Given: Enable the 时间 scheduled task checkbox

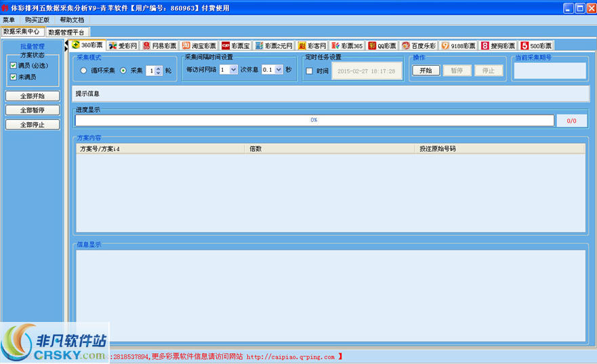Looking at the screenshot, I should click(309, 71).
